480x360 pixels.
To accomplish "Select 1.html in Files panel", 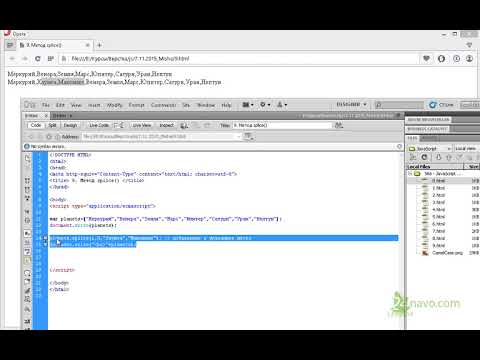I will [438, 188].
